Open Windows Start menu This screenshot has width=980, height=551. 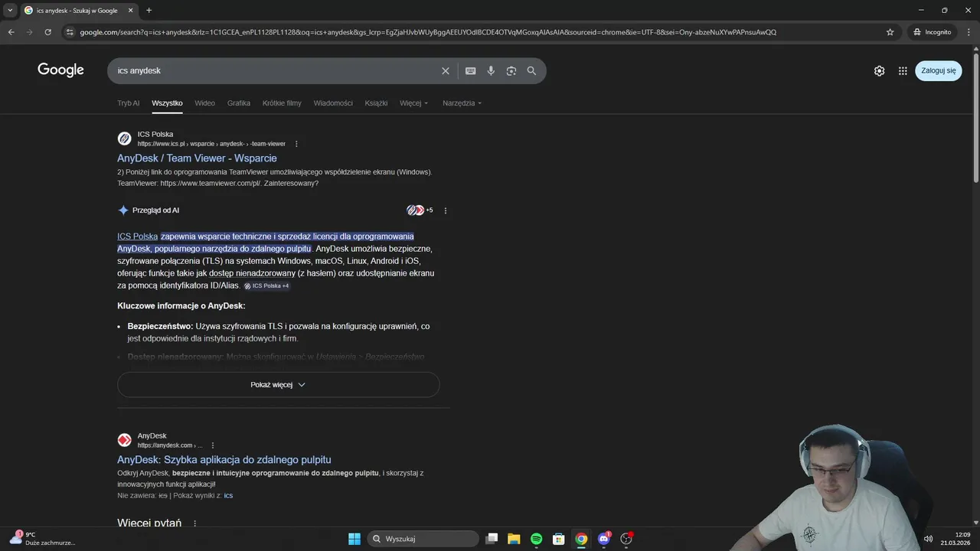click(x=354, y=539)
